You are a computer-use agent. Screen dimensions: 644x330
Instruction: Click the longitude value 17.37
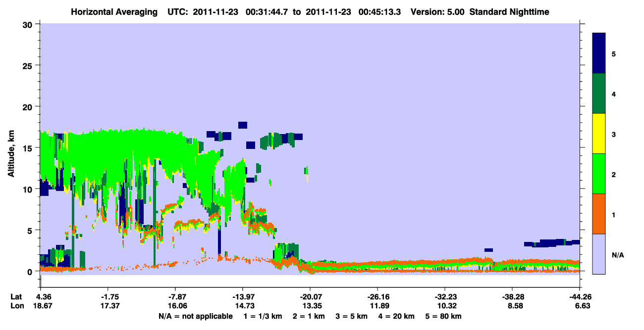[109, 306]
